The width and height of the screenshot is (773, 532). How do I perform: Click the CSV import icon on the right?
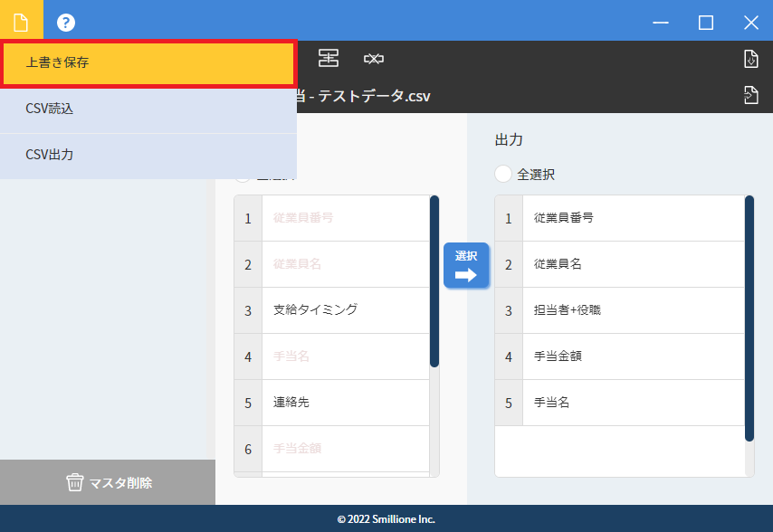[x=750, y=58]
